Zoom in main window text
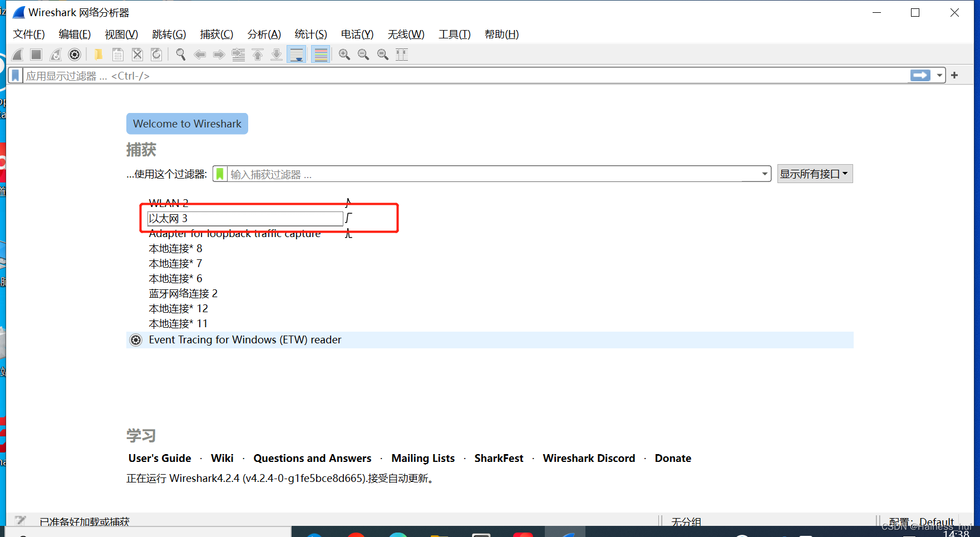 344,55
